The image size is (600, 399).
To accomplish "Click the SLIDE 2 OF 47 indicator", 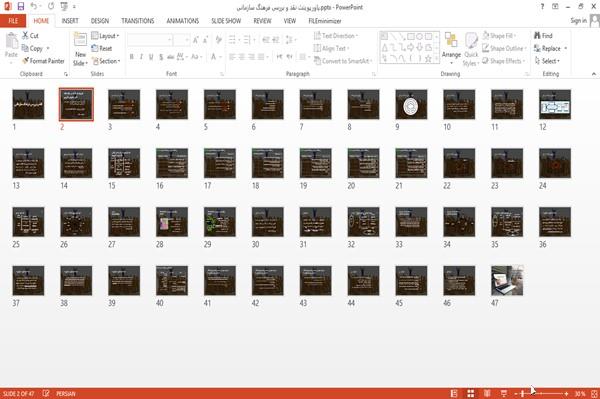I will pyautogui.click(x=18, y=393).
